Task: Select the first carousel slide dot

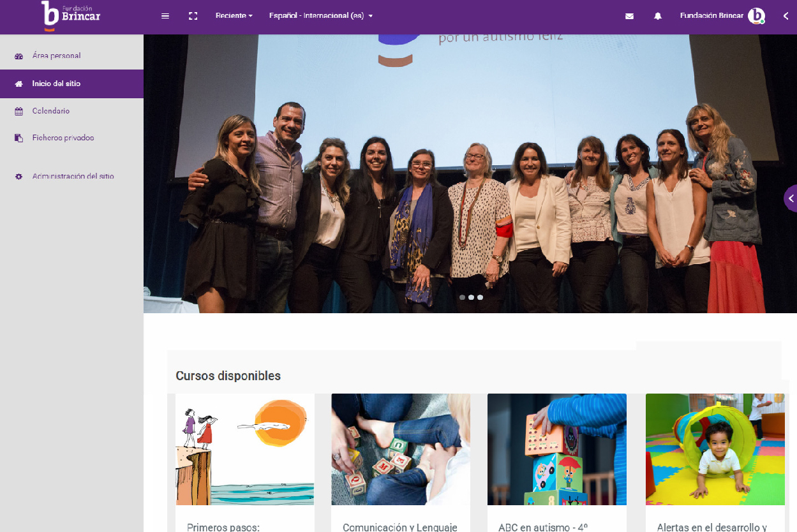Action: [462, 297]
